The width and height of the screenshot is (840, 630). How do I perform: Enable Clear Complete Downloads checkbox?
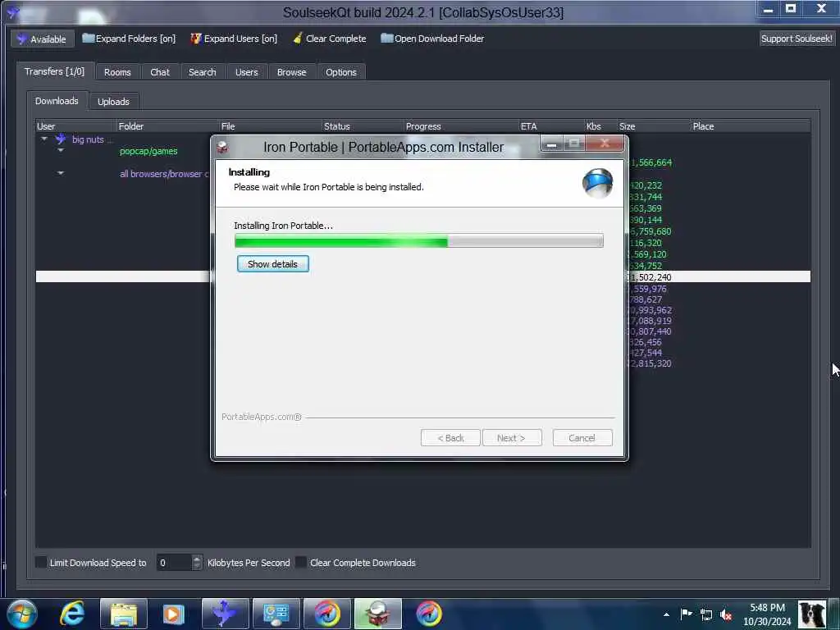click(302, 562)
